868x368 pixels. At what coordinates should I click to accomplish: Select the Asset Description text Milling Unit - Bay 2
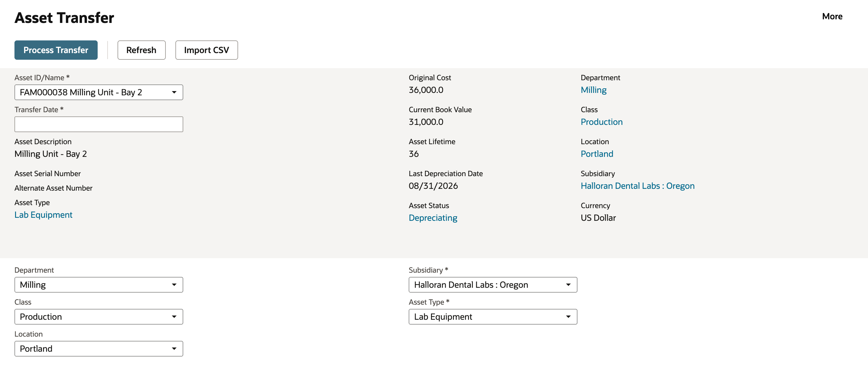(x=51, y=154)
